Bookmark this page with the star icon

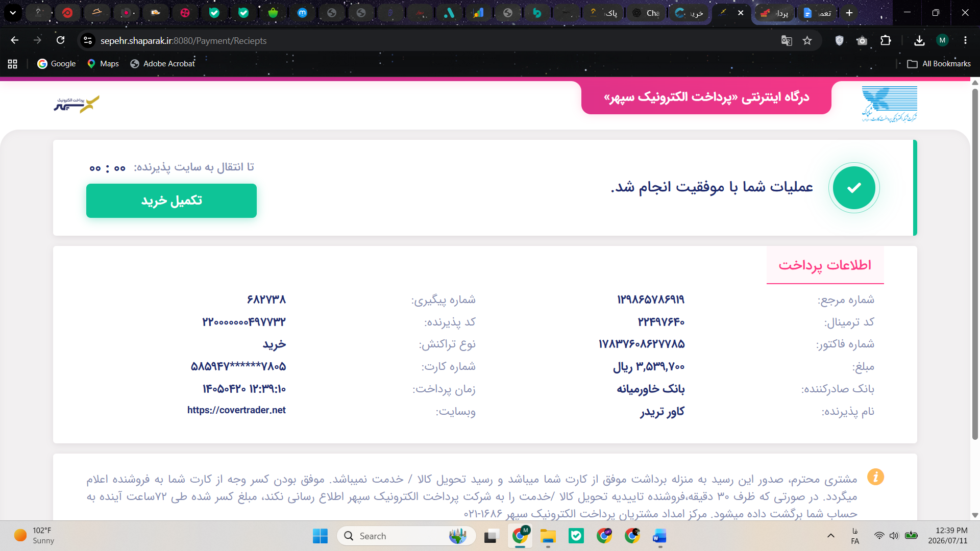(807, 41)
